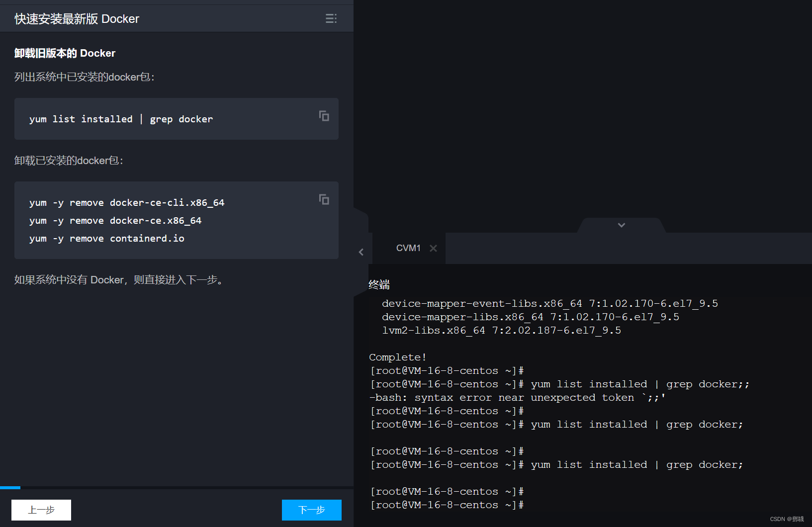Viewport: 812px width, 527px height.
Task: Select the "yum -y remove containerd.io" command line
Action: coord(106,238)
